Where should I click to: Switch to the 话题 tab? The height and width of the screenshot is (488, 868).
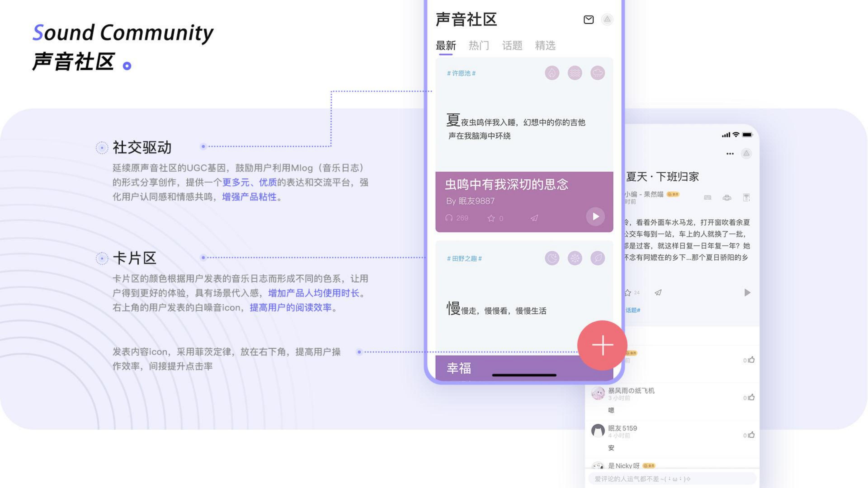512,45
